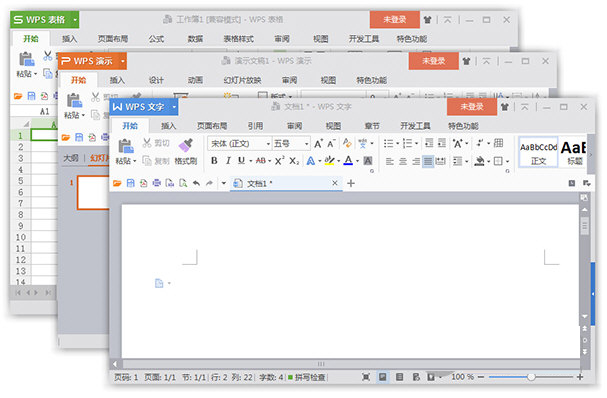Screen dimensions: 607x398
Task: Click Print Preview icon in Writer quick toolbar
Action: (x=183, y=183)
